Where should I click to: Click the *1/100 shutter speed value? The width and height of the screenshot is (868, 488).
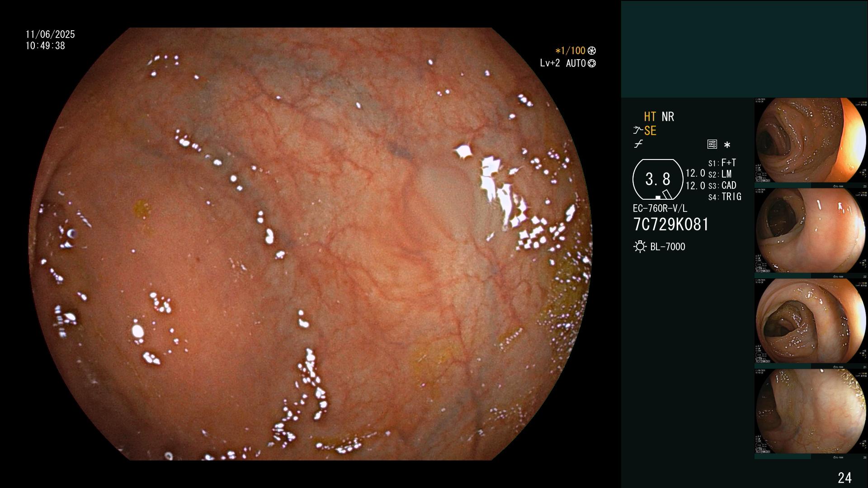pos(571,51)
